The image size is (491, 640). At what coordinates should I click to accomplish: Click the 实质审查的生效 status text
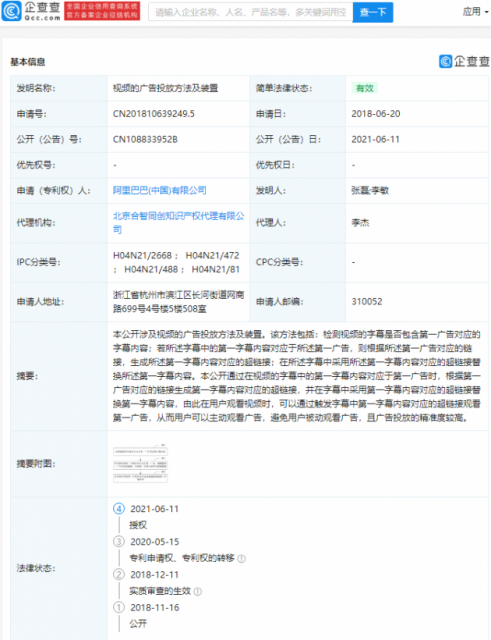click(x=160, y=591)
